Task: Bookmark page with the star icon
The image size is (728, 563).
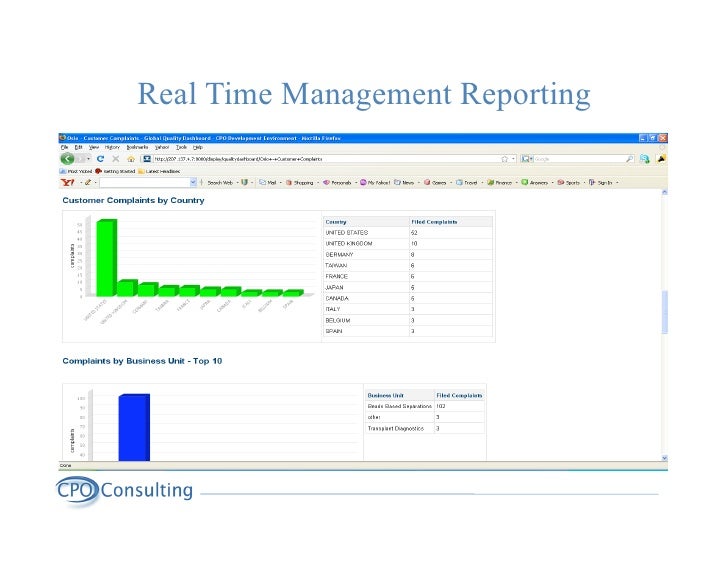Action: pos(504,159)
